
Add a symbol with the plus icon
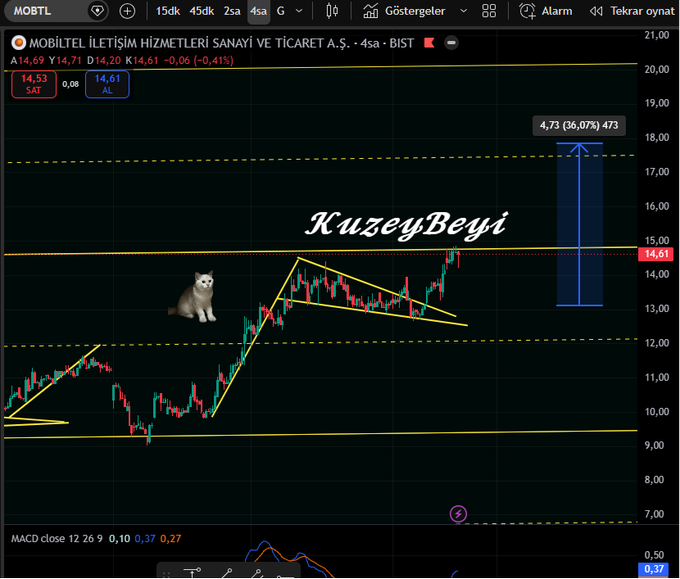[x=127, y=11]
